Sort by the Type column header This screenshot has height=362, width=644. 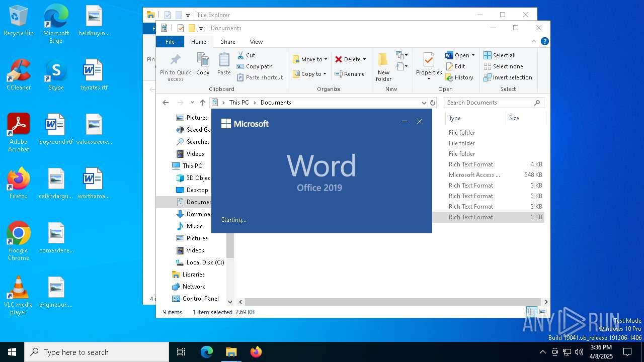pos(475,118)
